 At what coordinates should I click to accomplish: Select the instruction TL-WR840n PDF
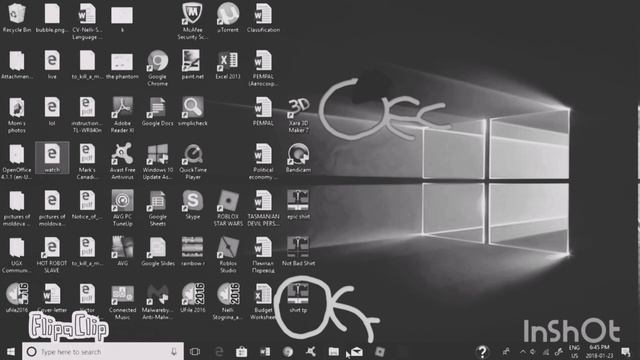tap(87, 115)
